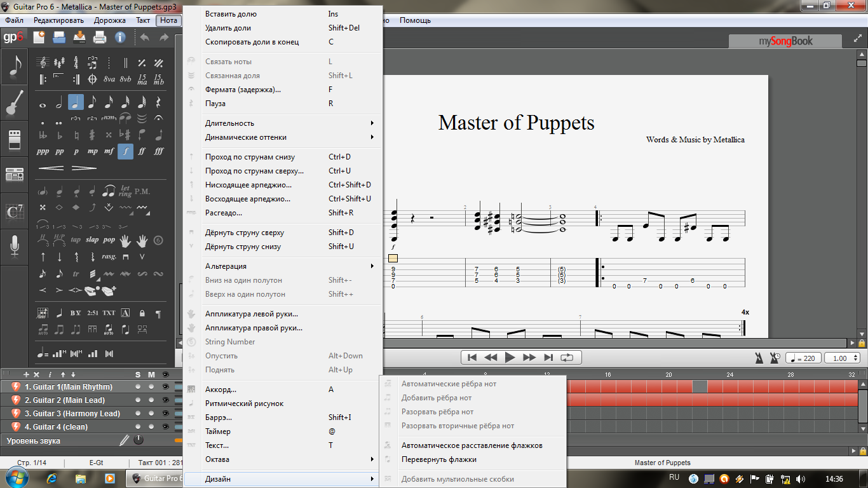Toggle the metronome icon near the tempo
This screenshot has width=868, height=488.
click(x=759, y=358)
